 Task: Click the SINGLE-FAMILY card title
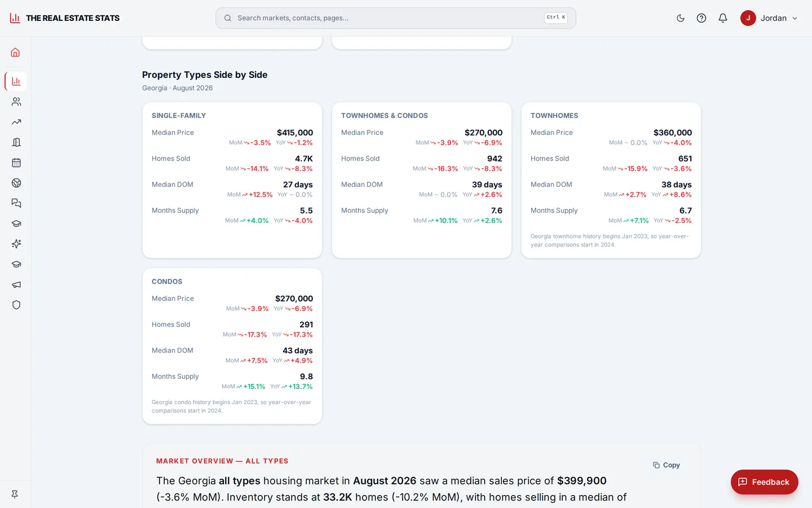[x=179, y=116]
